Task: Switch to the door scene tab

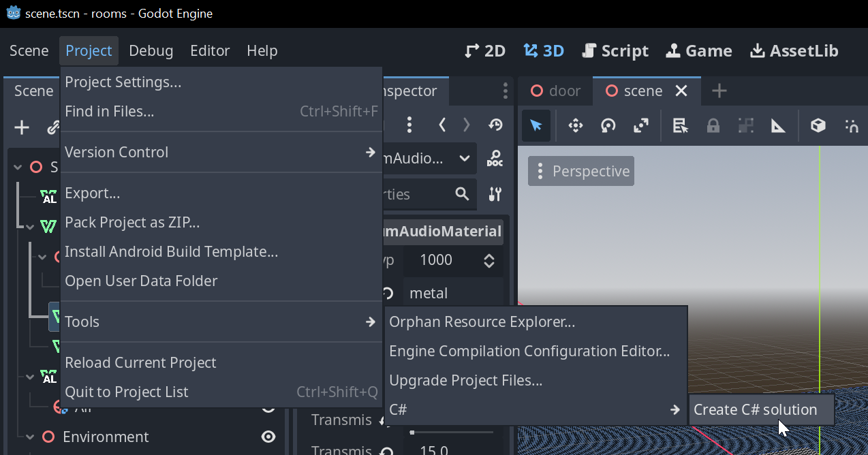Action: (x=555, y=91)
